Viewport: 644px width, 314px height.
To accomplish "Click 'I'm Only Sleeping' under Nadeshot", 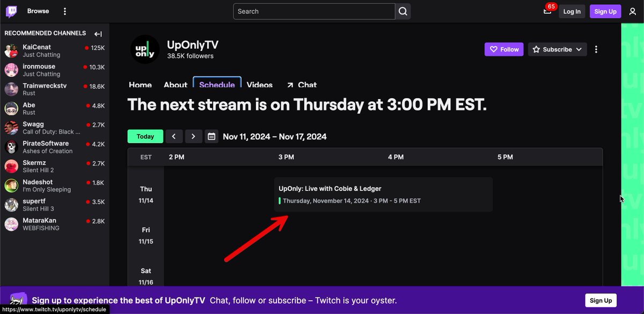I will [x=47, y=190].
